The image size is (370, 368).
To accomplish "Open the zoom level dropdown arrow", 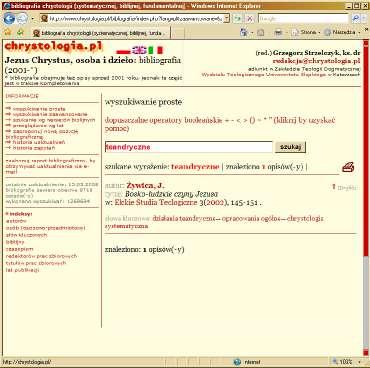I will click(359, 362).
